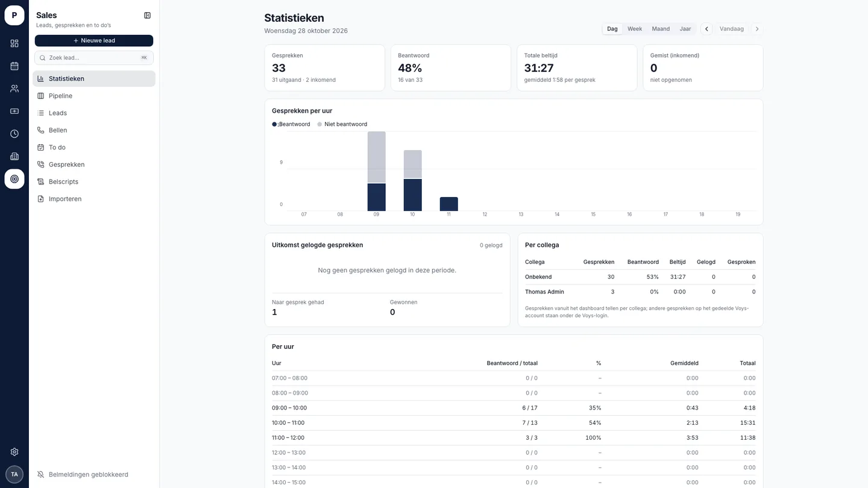
Task: Switch to the Maand period tab
Action: point(661,29)
